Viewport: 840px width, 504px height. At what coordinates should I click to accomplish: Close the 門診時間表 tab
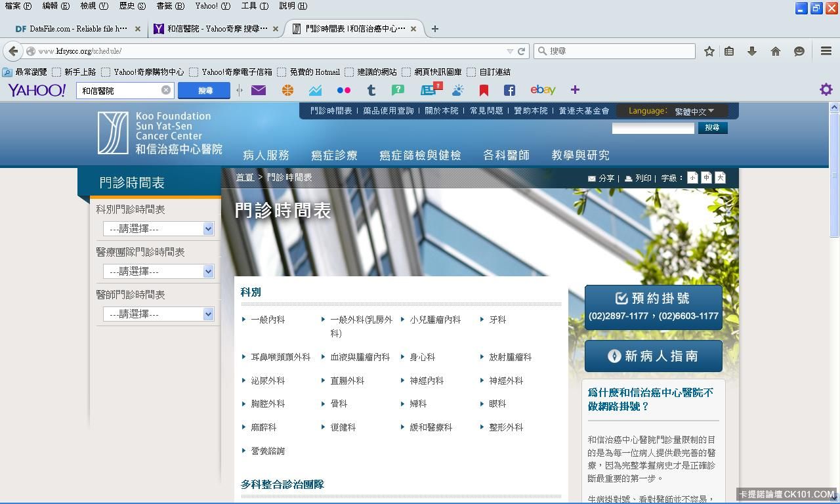point(413,29)
